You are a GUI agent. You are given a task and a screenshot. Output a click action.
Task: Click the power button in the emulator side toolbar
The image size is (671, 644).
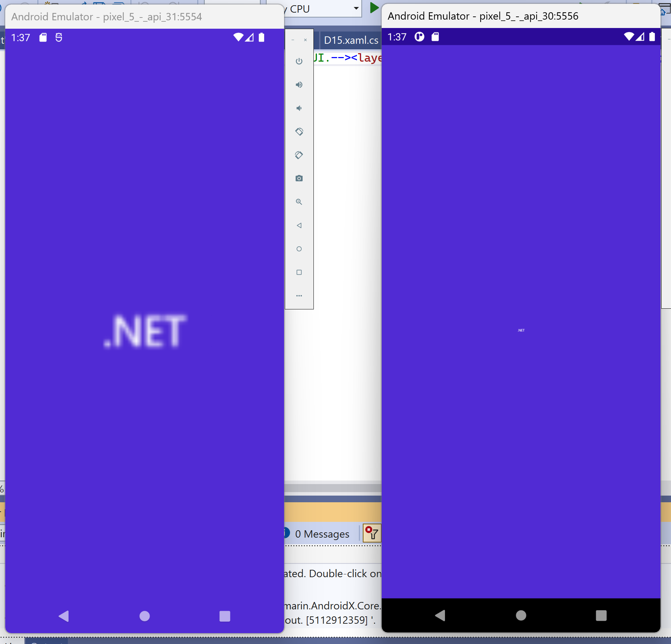(299, 61)
